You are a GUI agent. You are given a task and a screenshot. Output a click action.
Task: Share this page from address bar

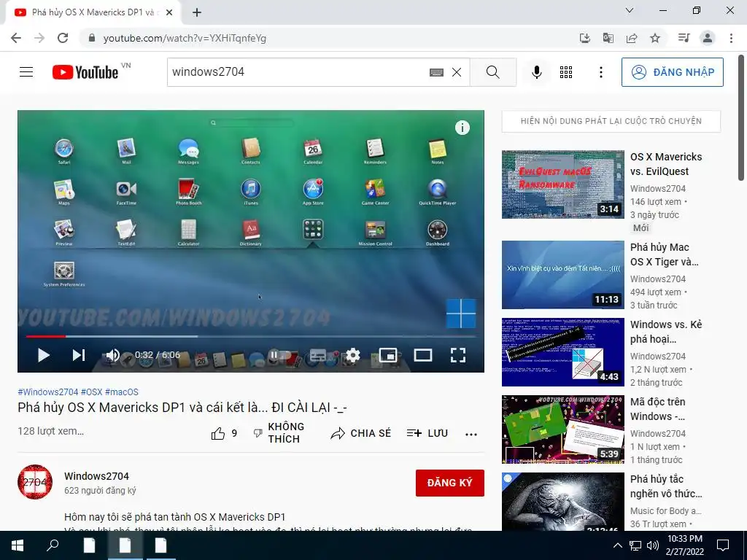(x=632, y=38)
